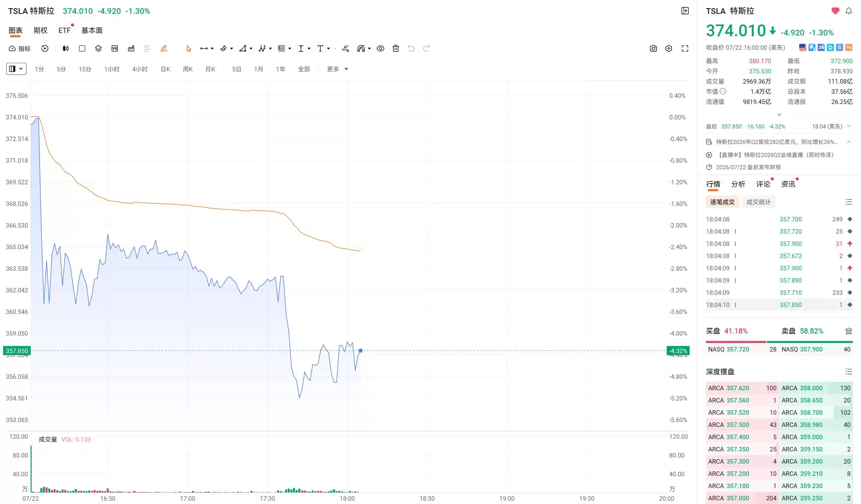The width and height of the screenshot is (861, 504).
Task: Toggle drawing visibility with the eye icon
Action: (380, 49)
